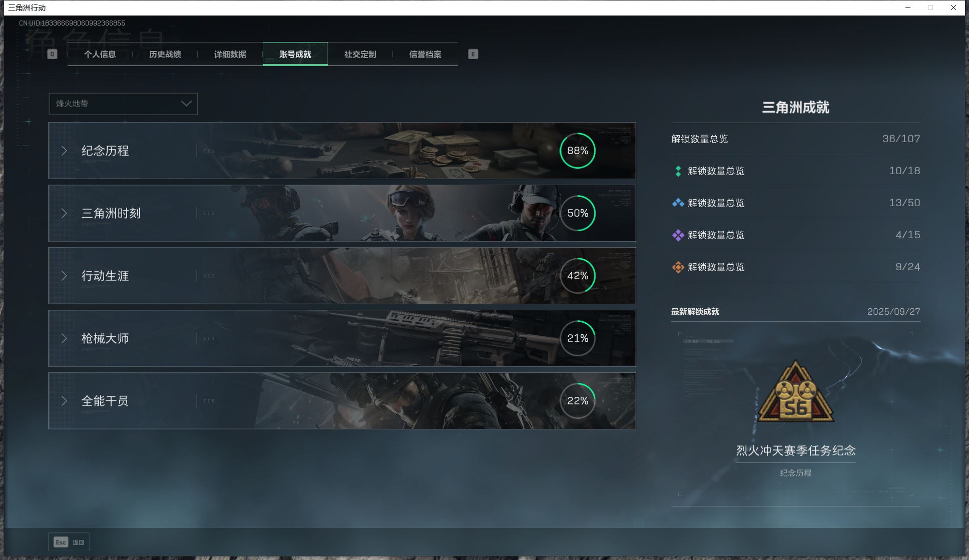The image size is (969, 560).
Task: Click the blue diamond rarity icon
Action: tap(678, 203)
